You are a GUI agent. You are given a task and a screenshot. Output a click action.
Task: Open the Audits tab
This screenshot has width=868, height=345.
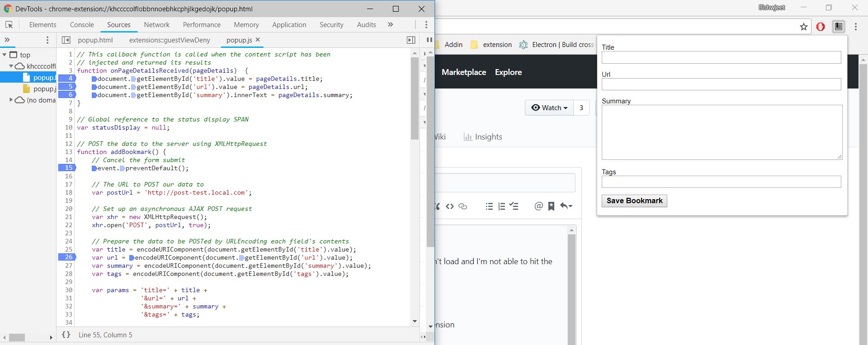[x=367, y=25]
